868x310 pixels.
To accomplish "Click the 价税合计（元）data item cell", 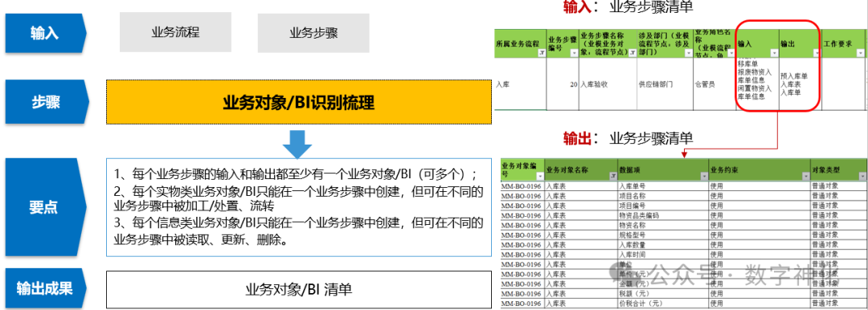I will [x=663, y=304].
